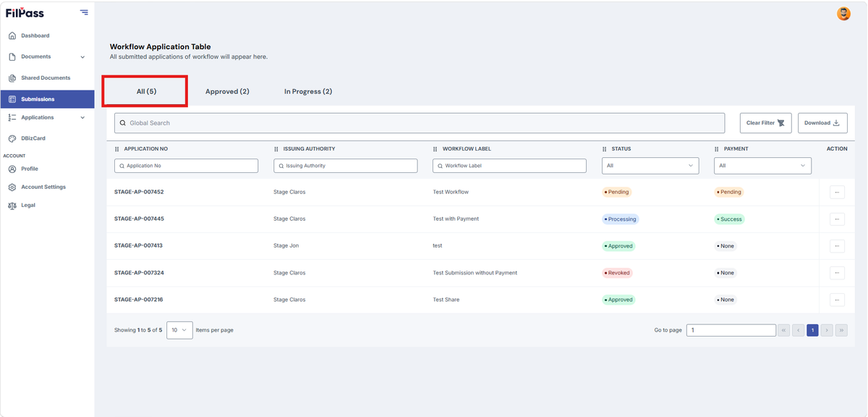
Task: Open the STATUS filter dropdown
Action: click(650, 166)
